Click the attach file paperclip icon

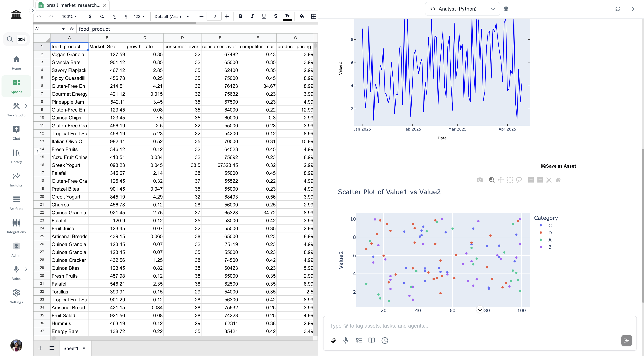tap(333, 341)
